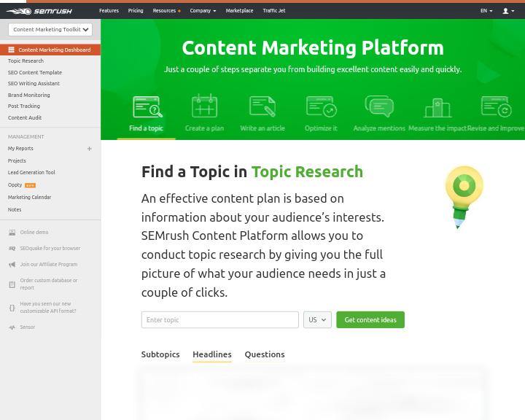The image size is (525, 420).
Task: Open Topic Research in sidebar
Action: (x=26, y=61)
